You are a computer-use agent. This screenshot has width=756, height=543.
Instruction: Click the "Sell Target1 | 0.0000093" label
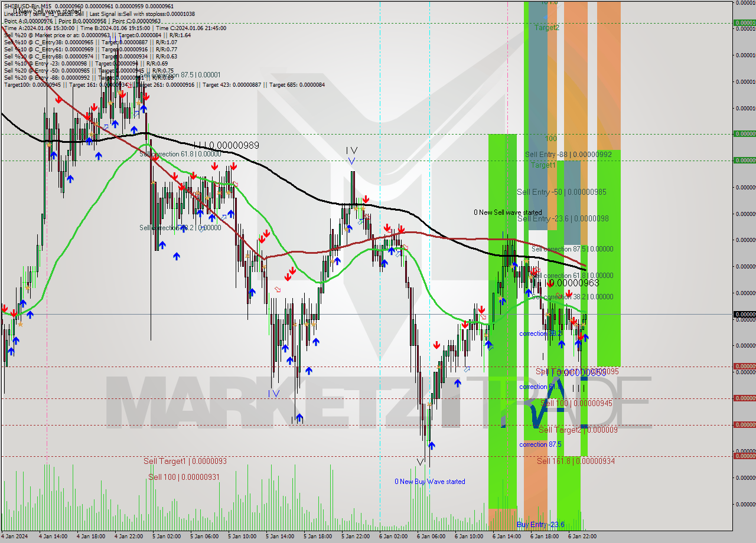click(185, 461)
